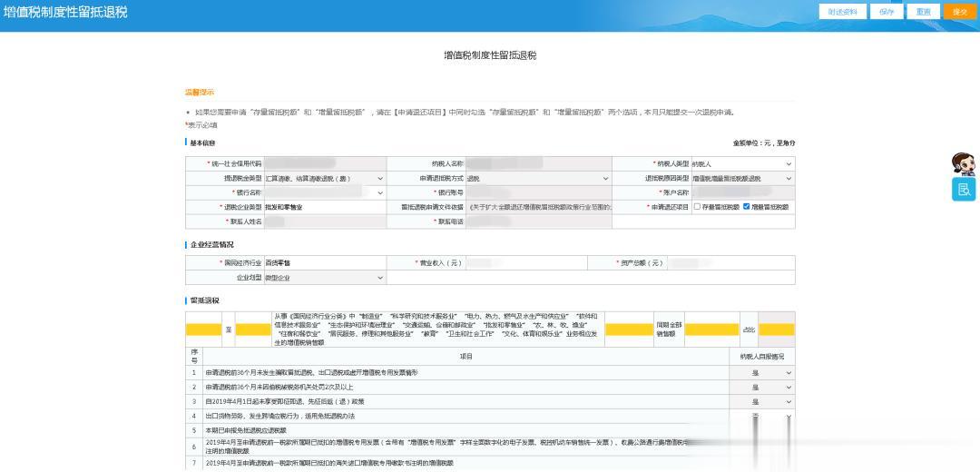Click the 企业经营情况 section heading
Viewport: 980px width, 472px height.
[211, 244]
